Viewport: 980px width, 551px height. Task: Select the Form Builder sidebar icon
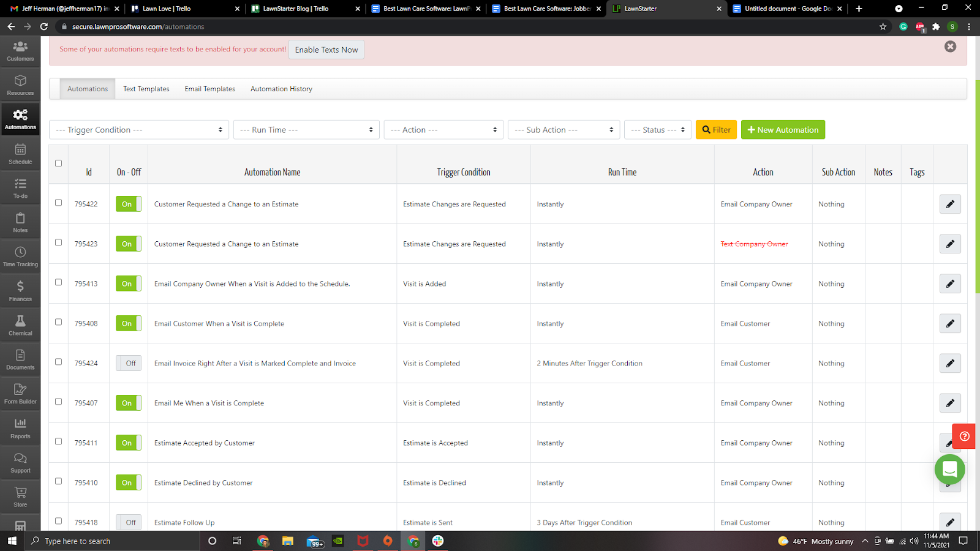(20, 392)
